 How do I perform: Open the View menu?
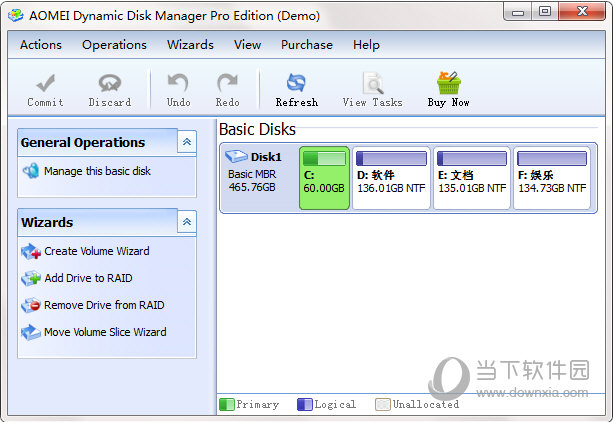click(x=247, y=45)
